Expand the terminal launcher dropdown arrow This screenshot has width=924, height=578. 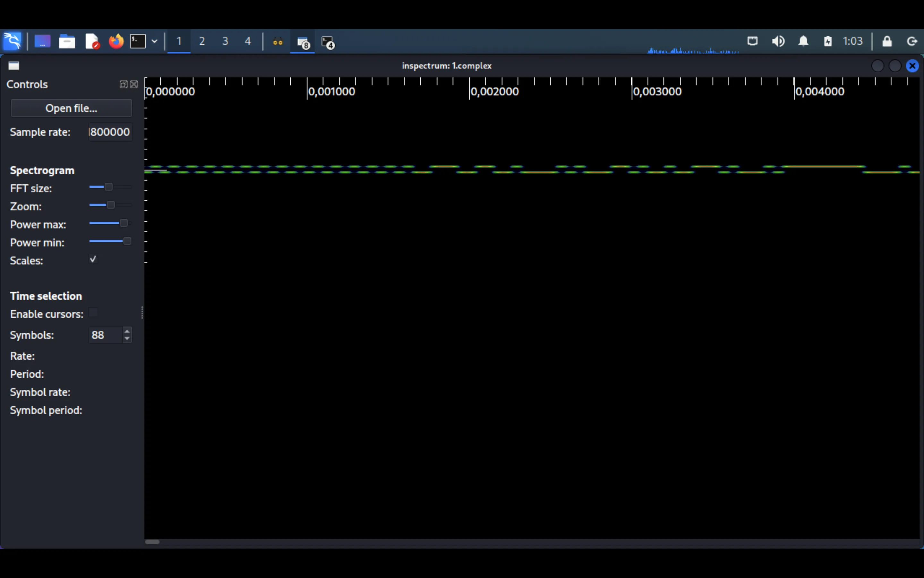click(154, 41)
